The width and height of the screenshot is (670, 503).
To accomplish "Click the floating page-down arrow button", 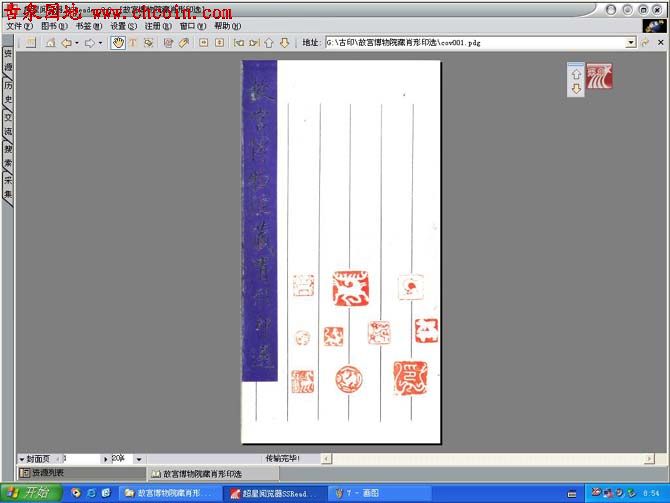I will (576, 89).
